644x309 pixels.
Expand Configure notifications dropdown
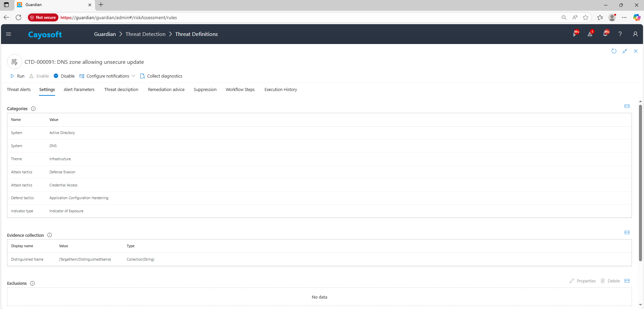(x=133, y=76)
